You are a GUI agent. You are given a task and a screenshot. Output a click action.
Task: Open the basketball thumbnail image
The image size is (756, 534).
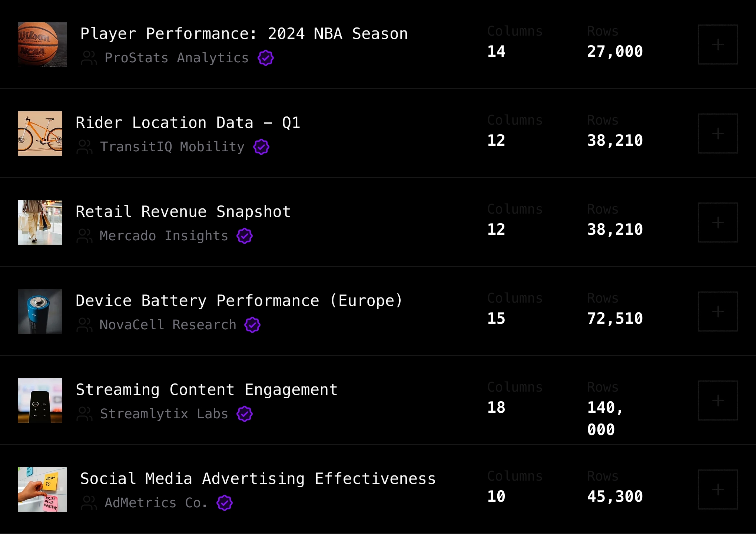pos(42,44)
